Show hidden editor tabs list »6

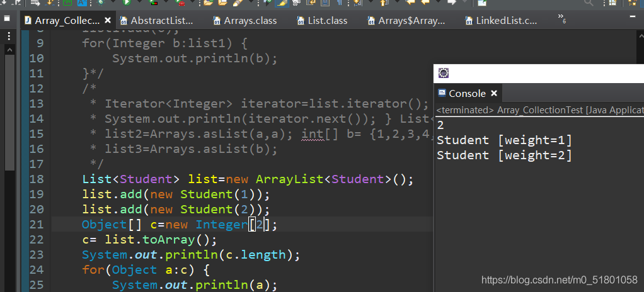click(x=562, y=19)
